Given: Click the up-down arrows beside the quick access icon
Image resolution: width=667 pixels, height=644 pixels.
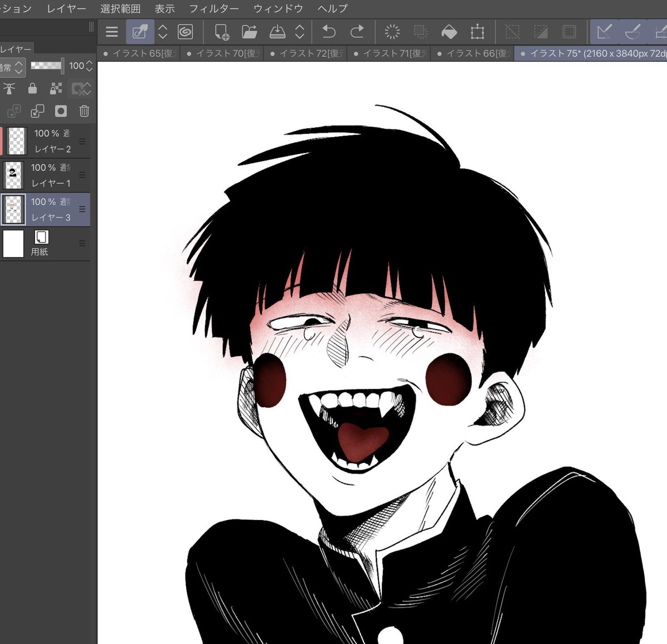Looking at the screenshot, I should click(162, 32).
